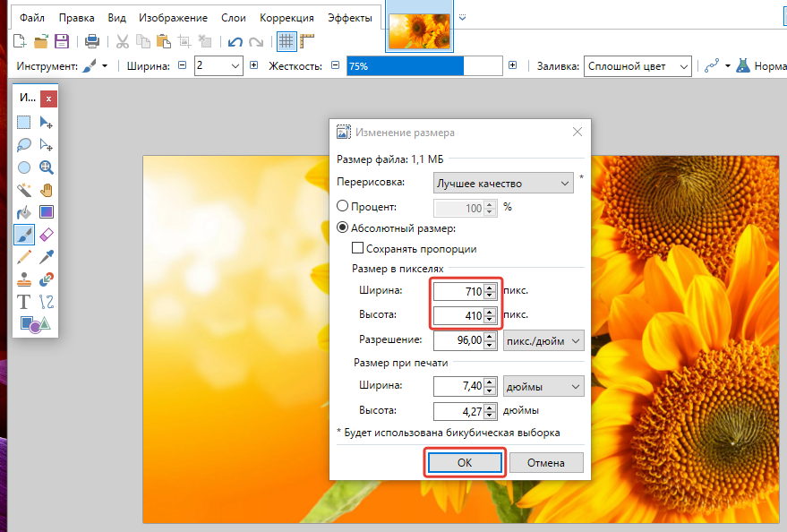Select the Pan hand tool
Screen dimensions: 787x532
point(47,190)
